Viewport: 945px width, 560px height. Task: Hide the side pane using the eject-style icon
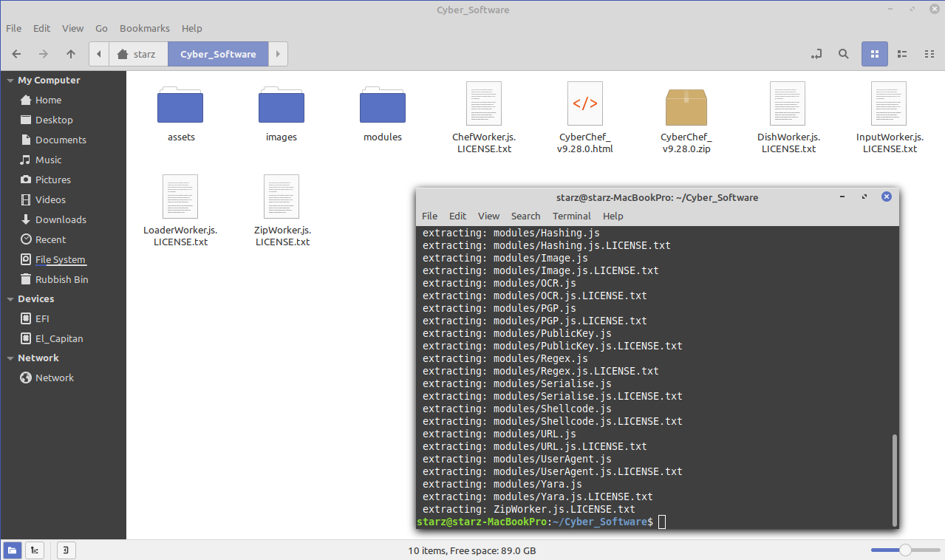(66, 550)
